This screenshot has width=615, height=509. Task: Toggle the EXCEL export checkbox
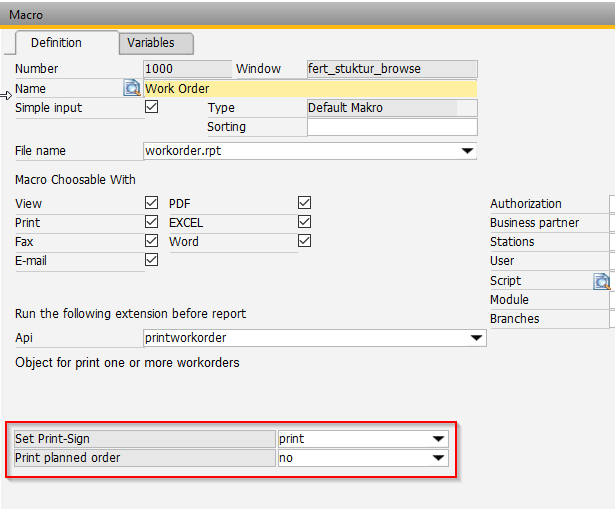tap(305, 222)
